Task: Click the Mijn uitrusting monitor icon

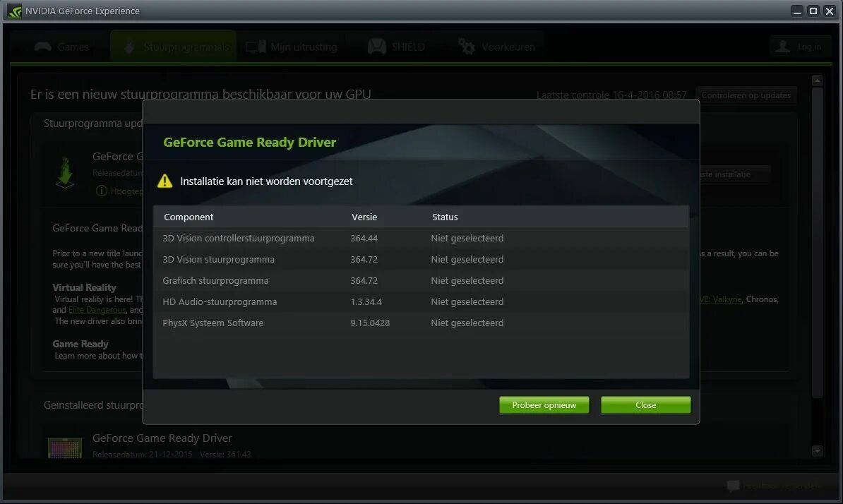Action: point(256,47)
